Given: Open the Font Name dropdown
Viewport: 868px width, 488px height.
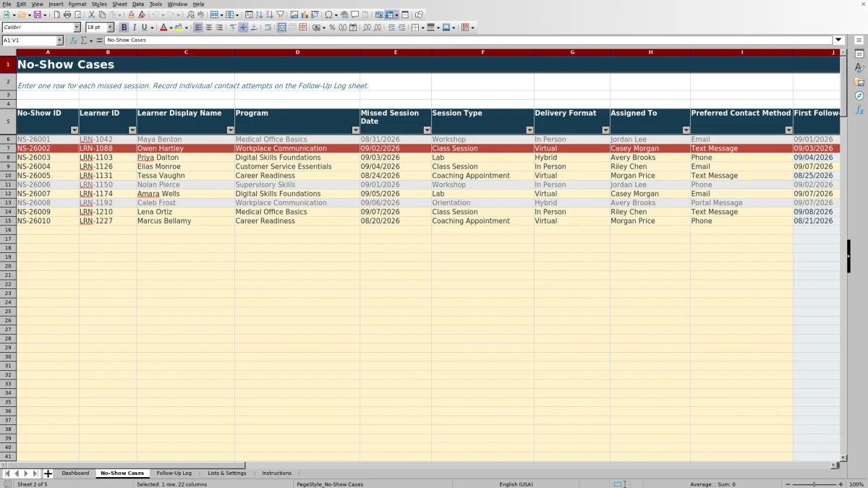Looking at the screenshot, I should pos(77,27).
